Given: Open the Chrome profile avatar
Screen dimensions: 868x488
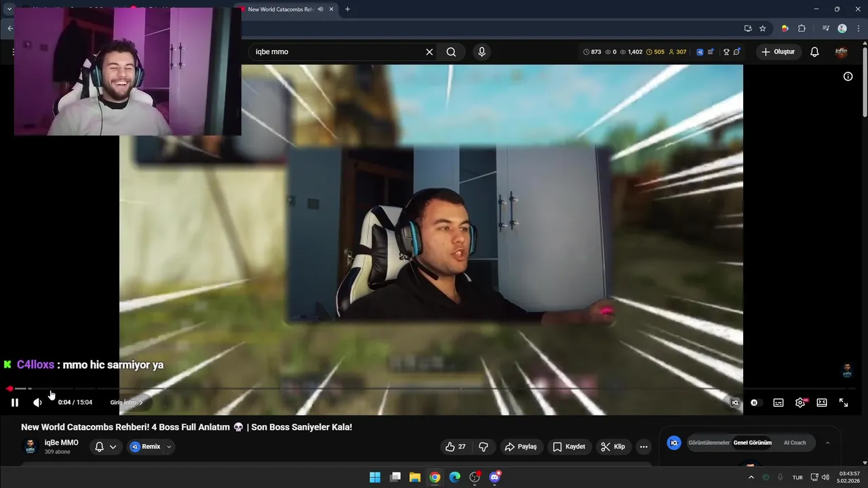Looking at the screenshot, I should pyautogui.click(x=842, y=28).
